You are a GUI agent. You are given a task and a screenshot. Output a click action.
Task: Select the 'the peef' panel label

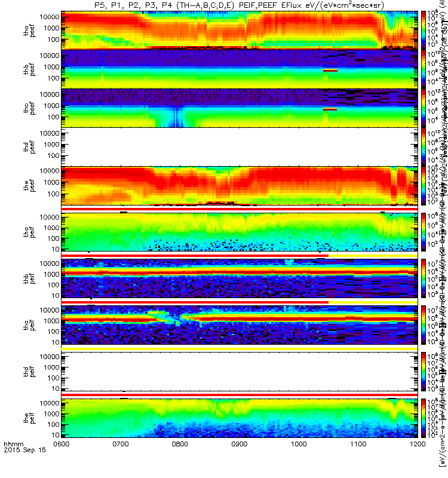[x=29, y=186]
